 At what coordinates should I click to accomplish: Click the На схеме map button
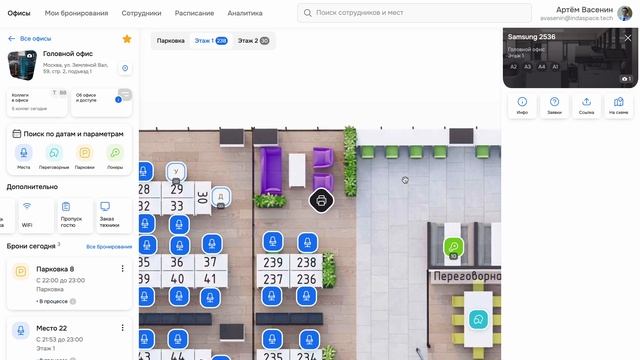point(619,106)
